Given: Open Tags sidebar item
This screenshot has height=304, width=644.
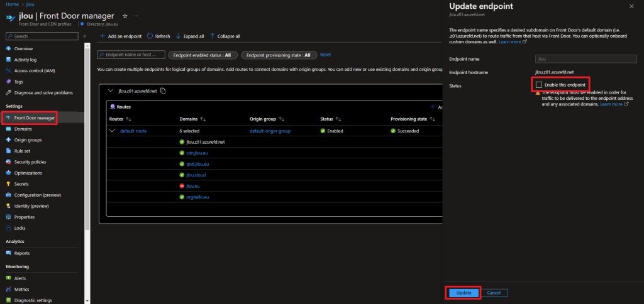Looking at the screenshot, I should click(x=18, y=82).
